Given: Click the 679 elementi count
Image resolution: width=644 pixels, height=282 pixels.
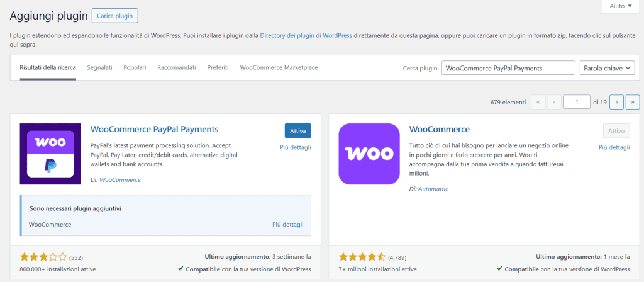Looking at the screenshot, I should 508,102.
